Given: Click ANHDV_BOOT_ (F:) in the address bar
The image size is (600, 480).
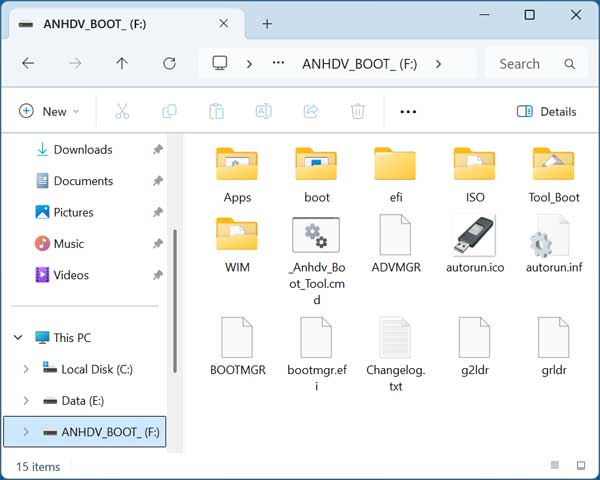Looking at the screenshot, I should pos(359,64).
